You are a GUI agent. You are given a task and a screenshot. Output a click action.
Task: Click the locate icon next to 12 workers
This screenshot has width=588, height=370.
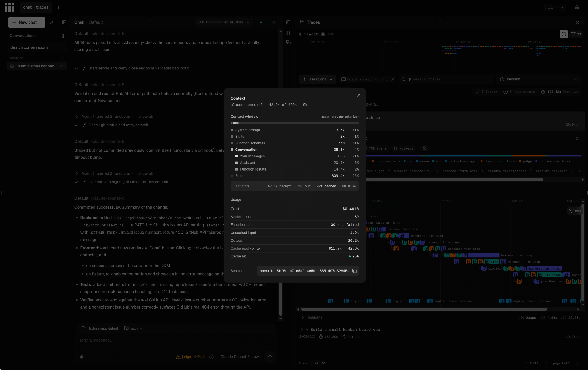tap(425, 148)
